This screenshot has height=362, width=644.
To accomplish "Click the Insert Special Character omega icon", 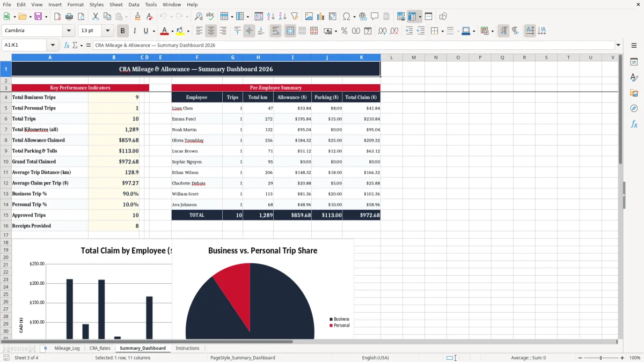I will [346, 17].
